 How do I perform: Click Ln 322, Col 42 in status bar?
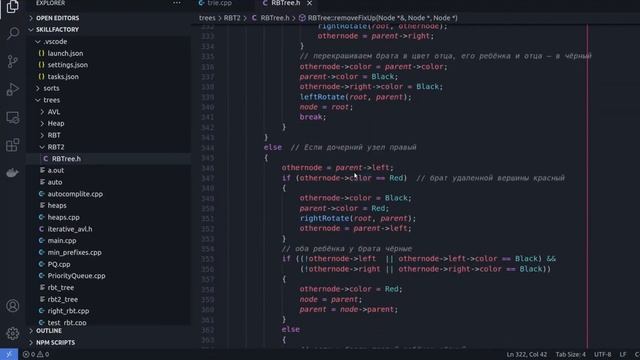coord(527,355)
